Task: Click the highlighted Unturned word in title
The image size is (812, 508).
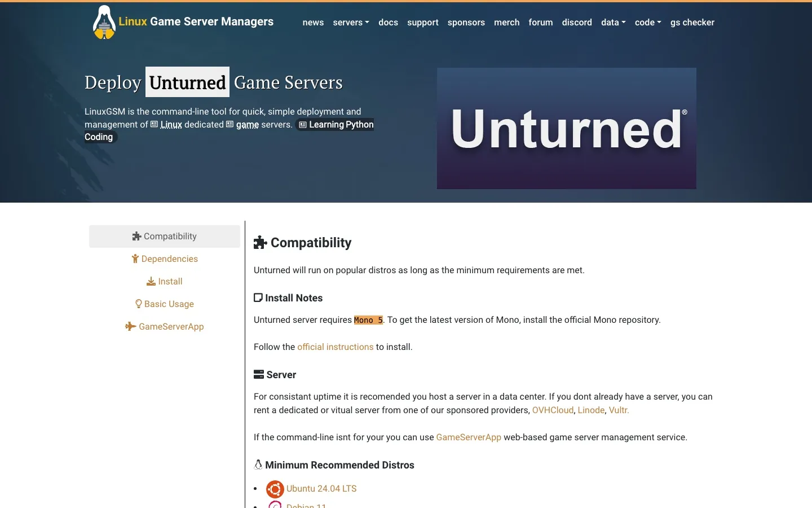Action: 188,82
